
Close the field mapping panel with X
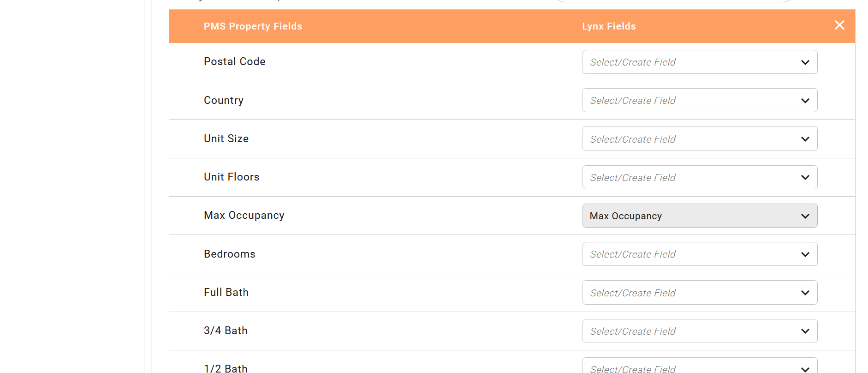839,25
